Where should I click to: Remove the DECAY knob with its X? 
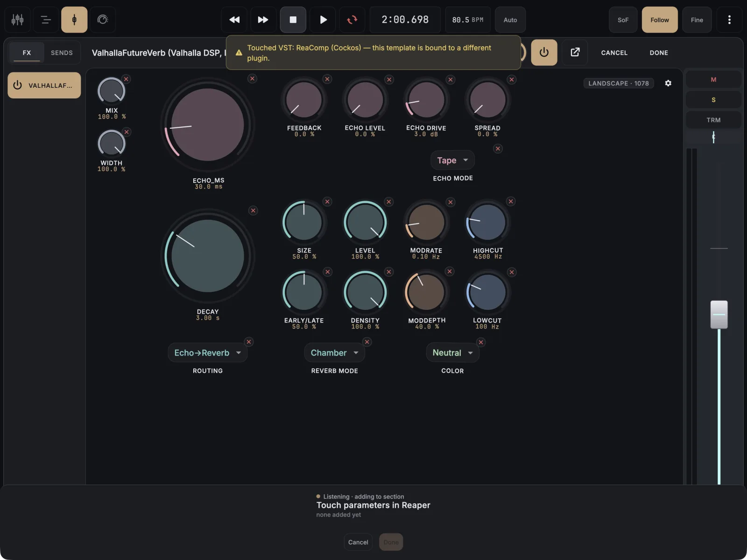(253, 210)
